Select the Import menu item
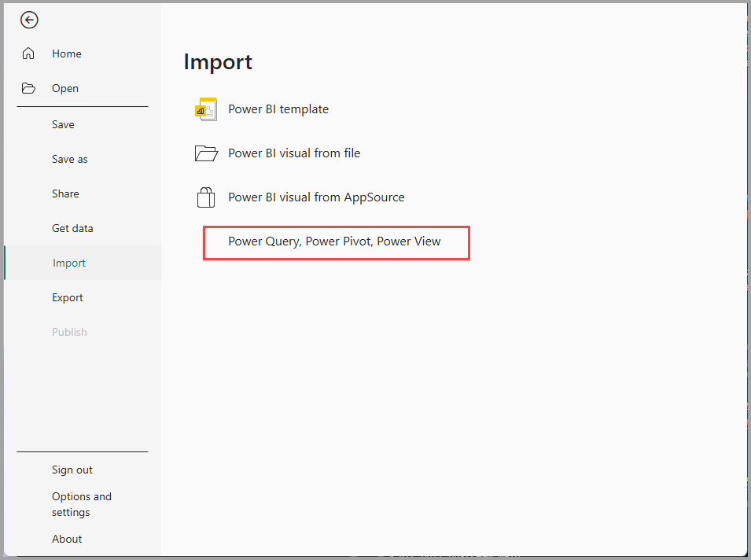The width and height of the screenshot is (751, 560). click(69, 263)
